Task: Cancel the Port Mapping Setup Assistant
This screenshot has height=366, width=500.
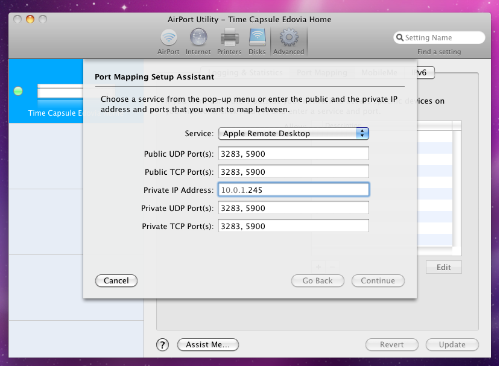Action: 116,281
